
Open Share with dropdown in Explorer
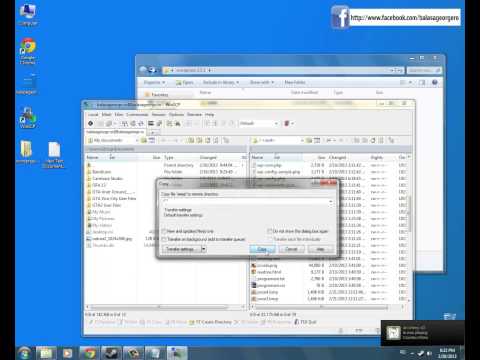click(262, 82)
